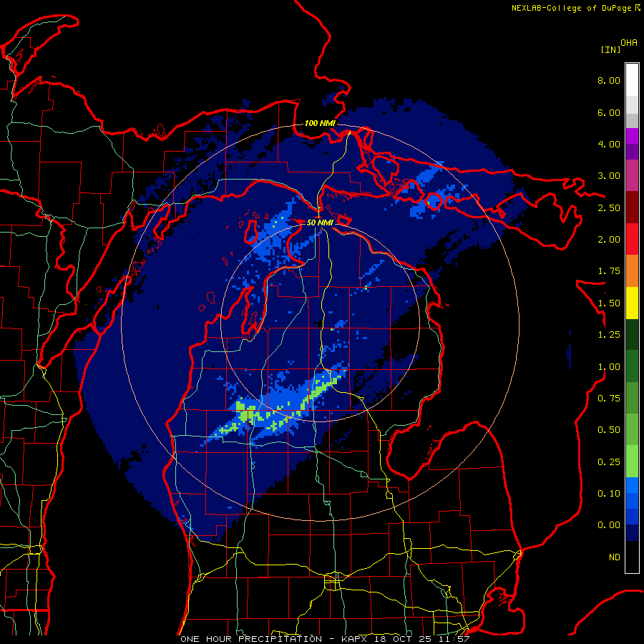Image resolution: width=644 pixels, height=644 pixels.
Task: Select the pink legend swatch near 3.00
Action: pos(632,175)
